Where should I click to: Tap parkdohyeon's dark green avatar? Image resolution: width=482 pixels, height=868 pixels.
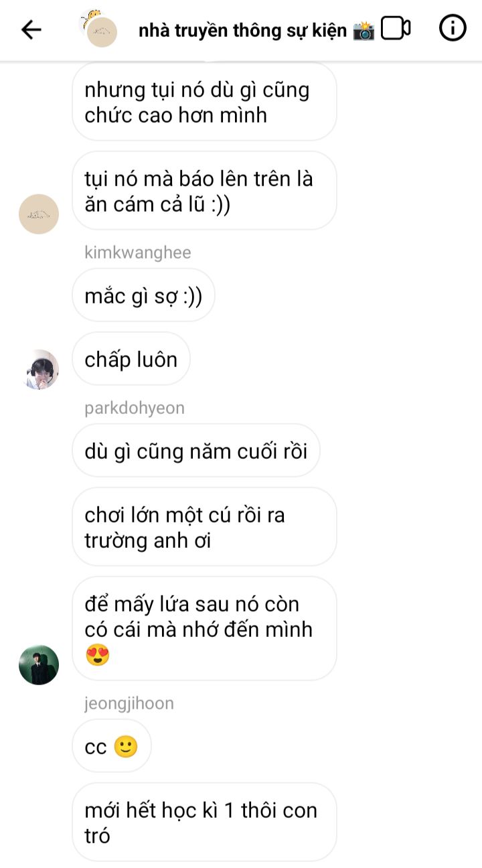click(x=39, y=665)
